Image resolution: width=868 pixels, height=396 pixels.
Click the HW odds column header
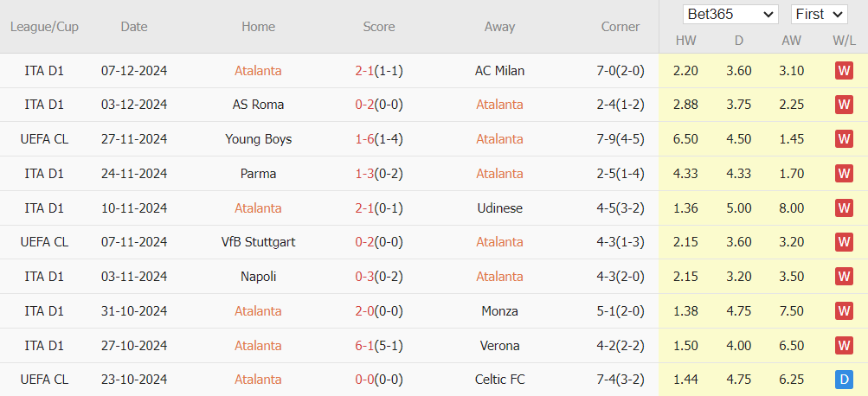point(685,41)
